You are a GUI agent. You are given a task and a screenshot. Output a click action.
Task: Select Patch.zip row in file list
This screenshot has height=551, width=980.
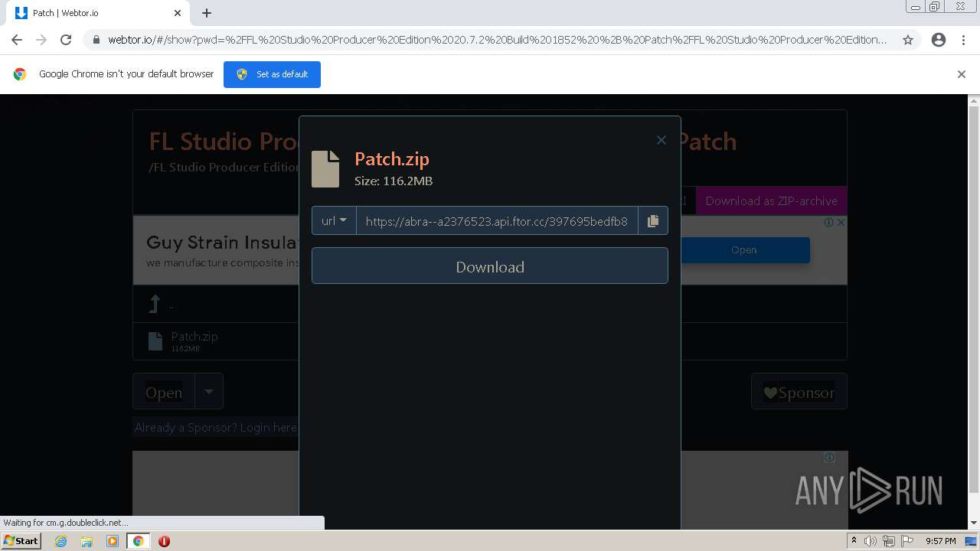[490, 341]
